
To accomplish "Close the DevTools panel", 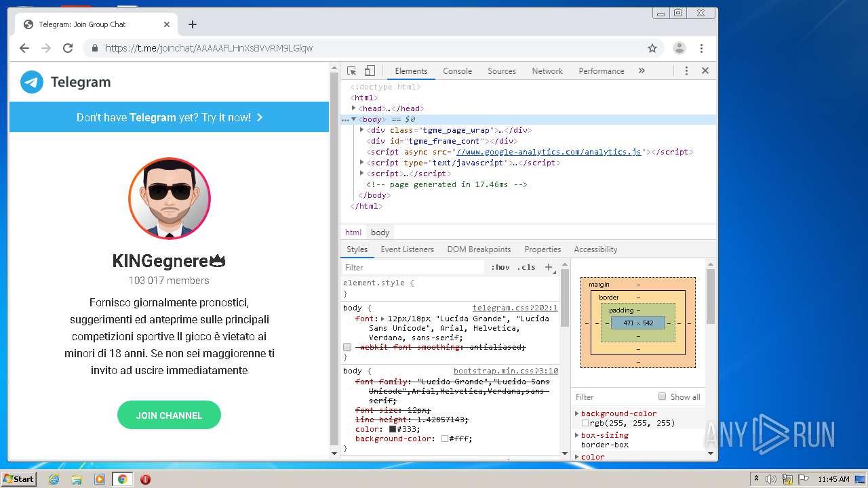I will [705, 70].
